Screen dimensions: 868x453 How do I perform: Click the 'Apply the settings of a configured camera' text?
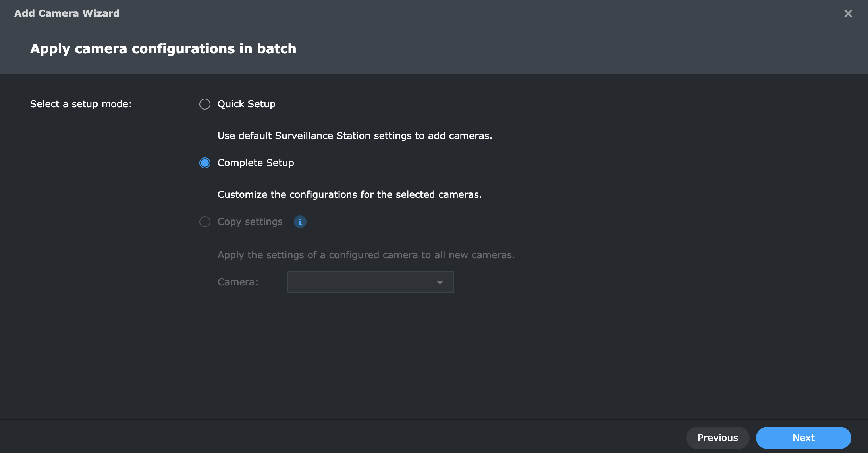(366, 255)
